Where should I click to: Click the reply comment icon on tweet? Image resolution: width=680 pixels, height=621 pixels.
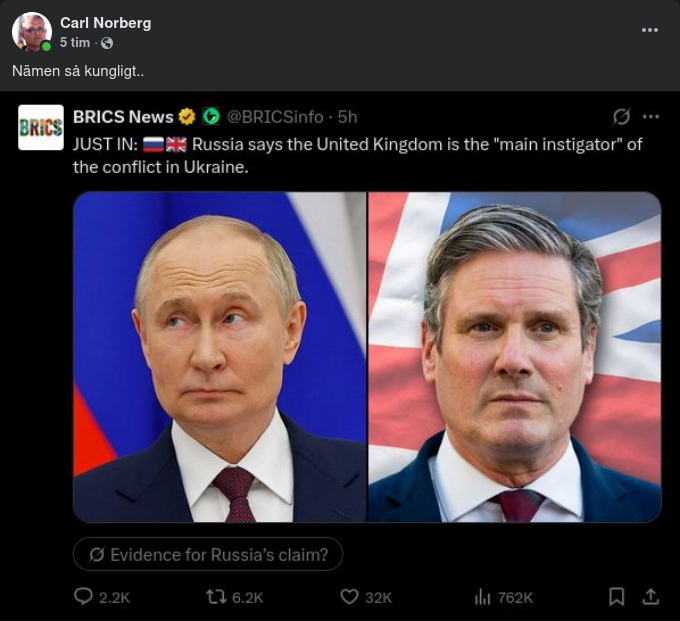click(x=84, y=597)
